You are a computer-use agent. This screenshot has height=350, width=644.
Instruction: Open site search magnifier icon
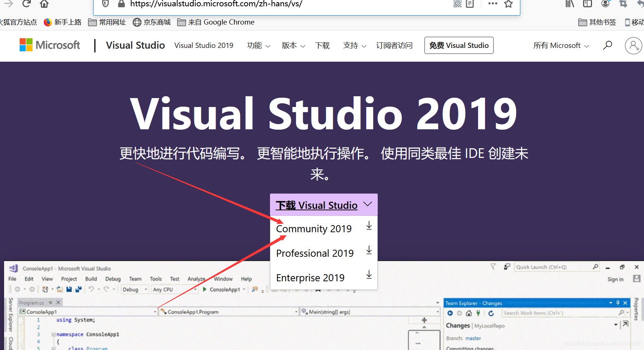pos(608,45)
